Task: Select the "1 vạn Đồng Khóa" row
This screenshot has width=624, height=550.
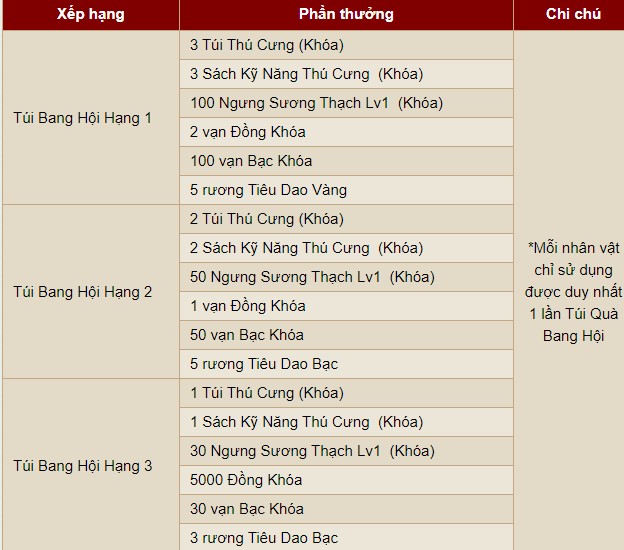Action: tap(248, 306)
